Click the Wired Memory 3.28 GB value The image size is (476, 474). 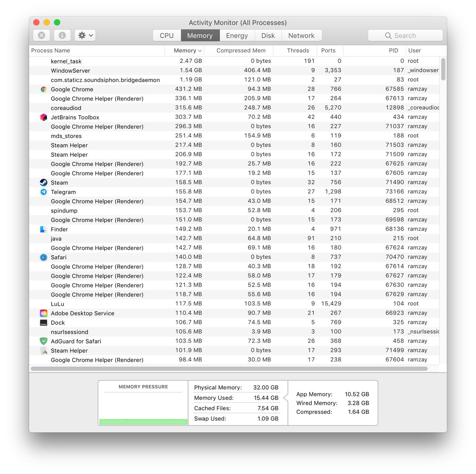click(x=358, y=403)
